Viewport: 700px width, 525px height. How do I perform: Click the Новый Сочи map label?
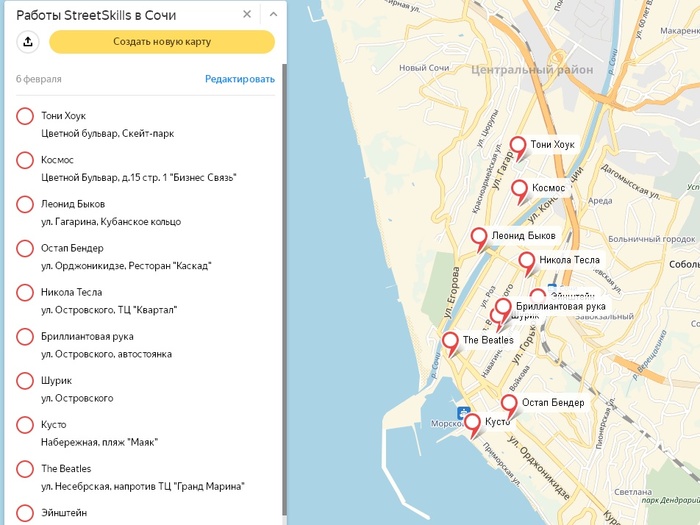point(424,68)
